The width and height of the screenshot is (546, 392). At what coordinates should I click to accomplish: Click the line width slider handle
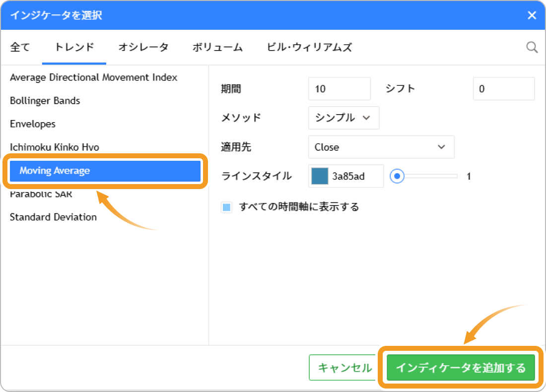coord(397,176)
